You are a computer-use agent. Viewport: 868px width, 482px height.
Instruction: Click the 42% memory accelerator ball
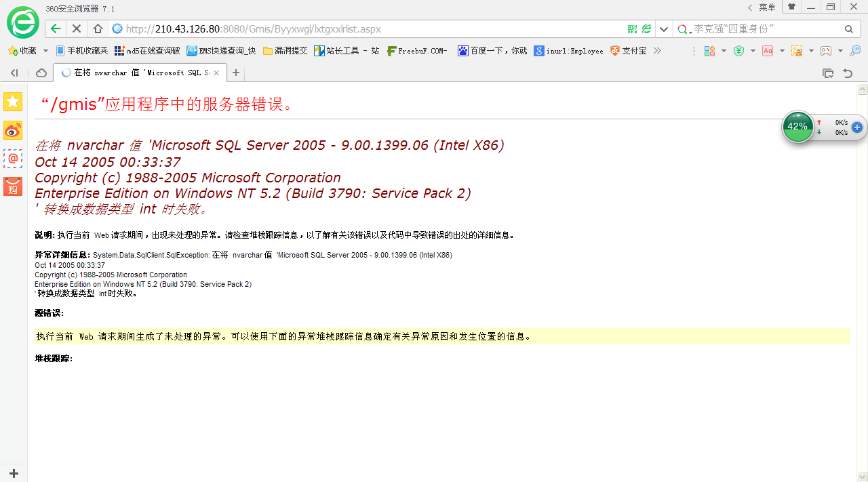(797, 127)
